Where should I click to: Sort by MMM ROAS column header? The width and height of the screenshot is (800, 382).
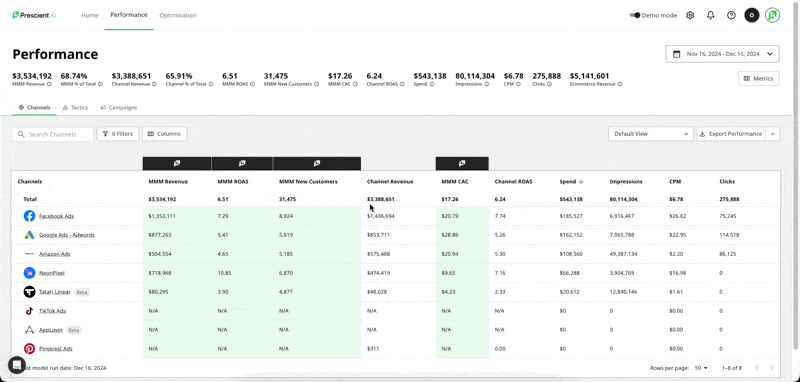[x=233, y=182]
